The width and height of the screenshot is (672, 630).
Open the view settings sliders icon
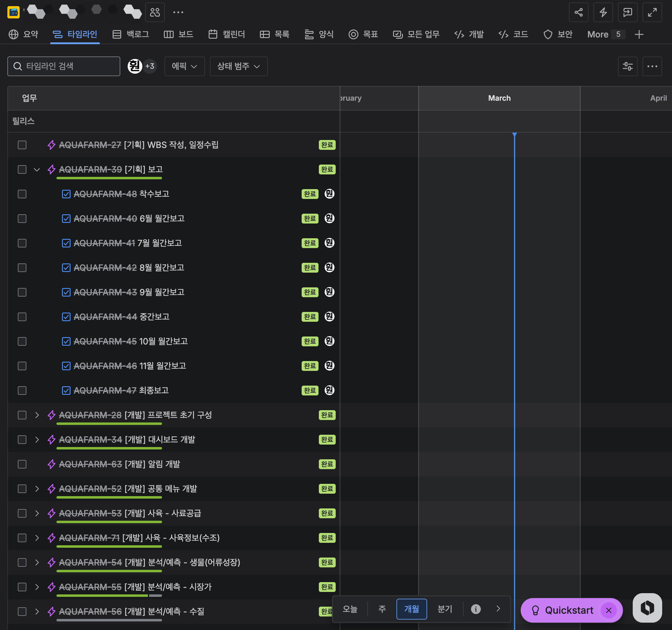(x=628, y=66)
